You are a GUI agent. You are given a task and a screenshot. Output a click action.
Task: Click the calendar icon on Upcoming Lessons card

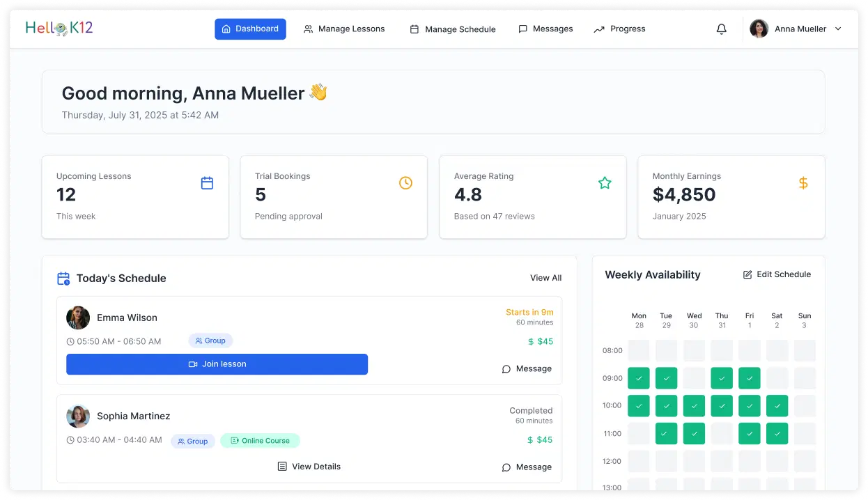coord(207,183)
